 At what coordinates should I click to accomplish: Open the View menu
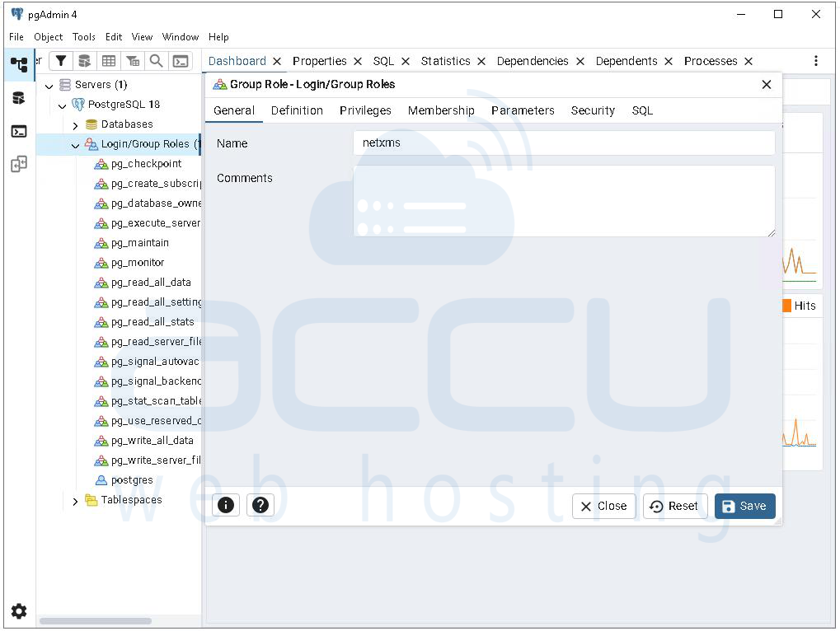(142, 37)
